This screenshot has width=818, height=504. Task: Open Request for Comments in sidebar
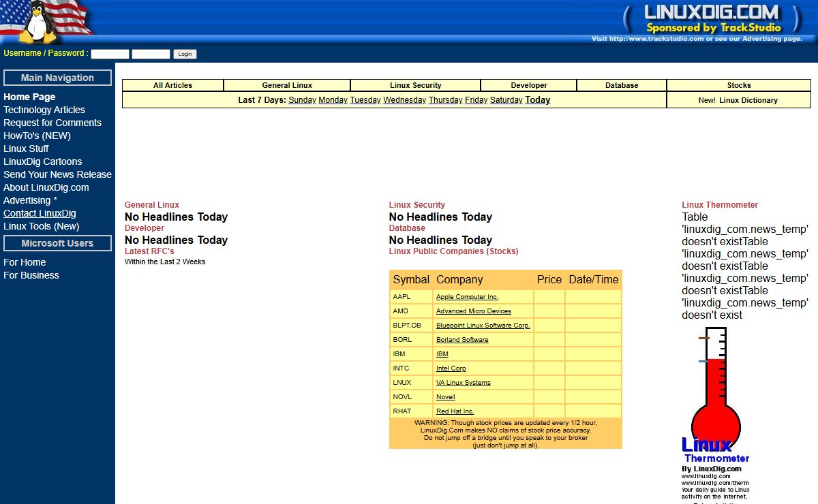[x=52, y=123]
